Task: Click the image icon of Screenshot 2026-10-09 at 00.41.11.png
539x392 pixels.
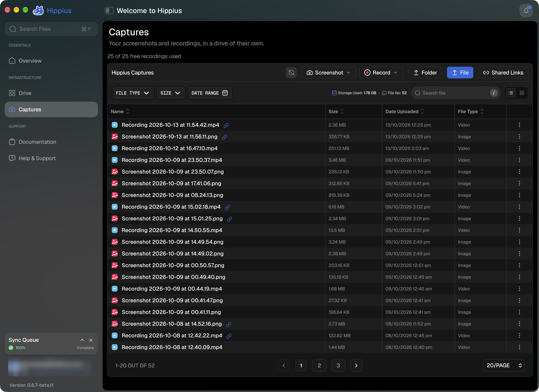Action: pyautogui.click(x=114, y=312)
